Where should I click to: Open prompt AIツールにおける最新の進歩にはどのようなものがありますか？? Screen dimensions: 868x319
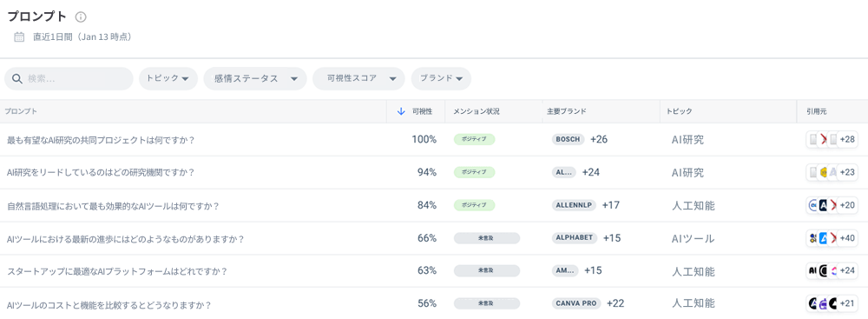tap(126, 239)
